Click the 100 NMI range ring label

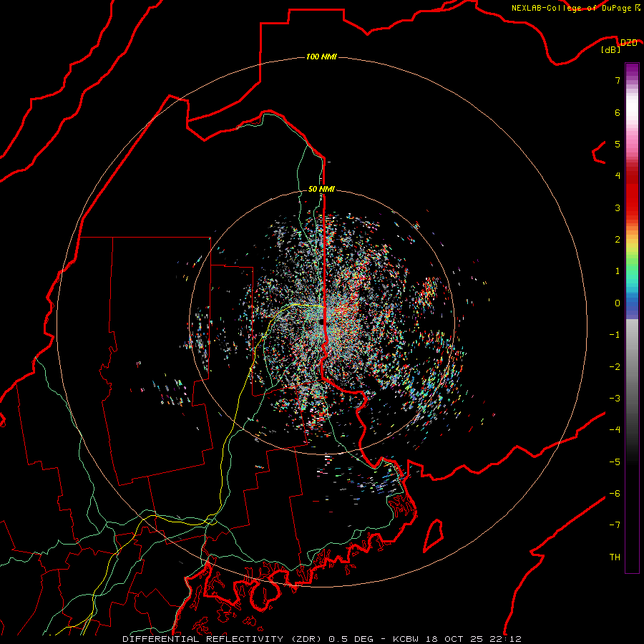(x=321, y=57)
